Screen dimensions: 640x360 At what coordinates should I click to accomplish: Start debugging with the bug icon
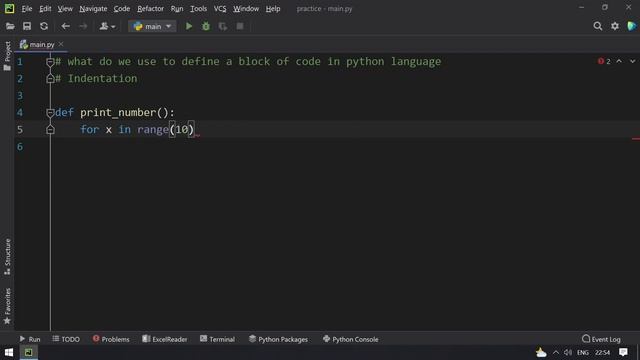(x=206, y=27)
